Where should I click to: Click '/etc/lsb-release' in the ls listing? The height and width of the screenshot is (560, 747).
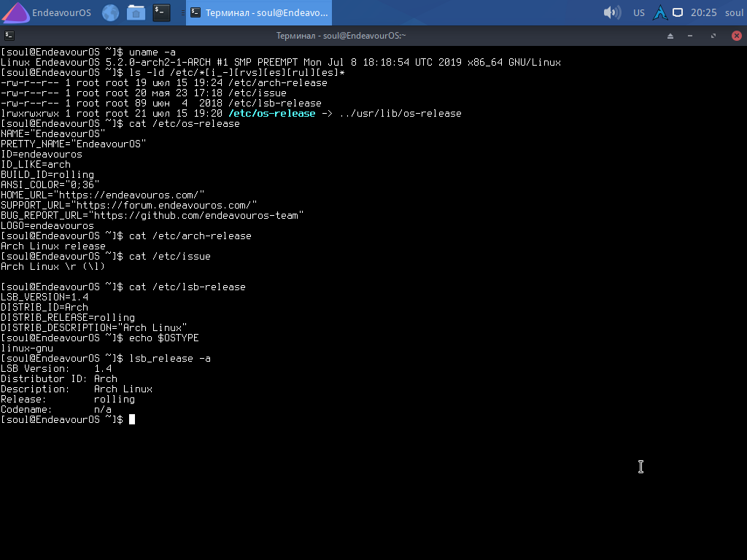click(275, 104)
